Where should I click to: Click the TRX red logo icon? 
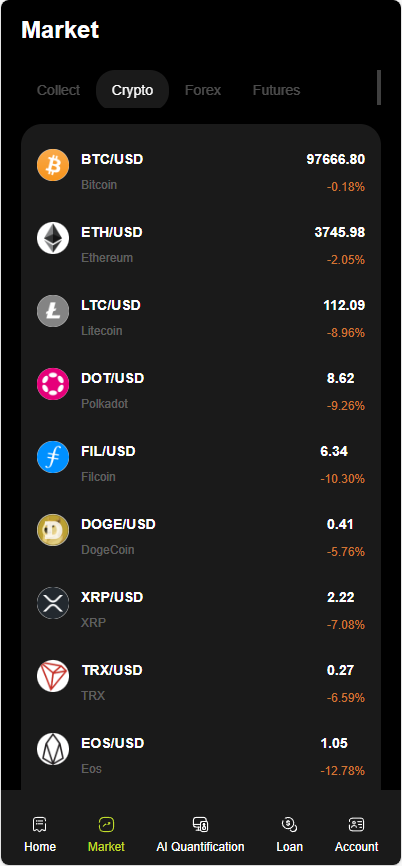[x=53, y=675]
